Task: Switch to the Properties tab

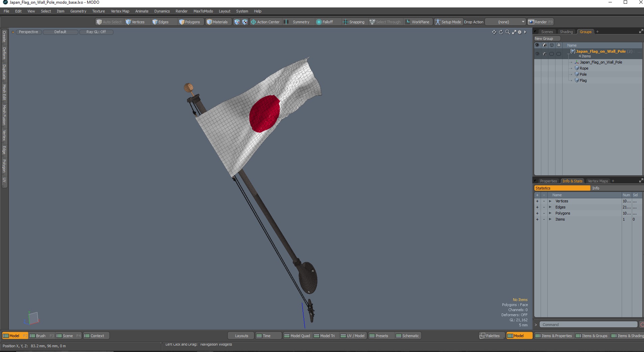Action: click(x=548, y=181)
